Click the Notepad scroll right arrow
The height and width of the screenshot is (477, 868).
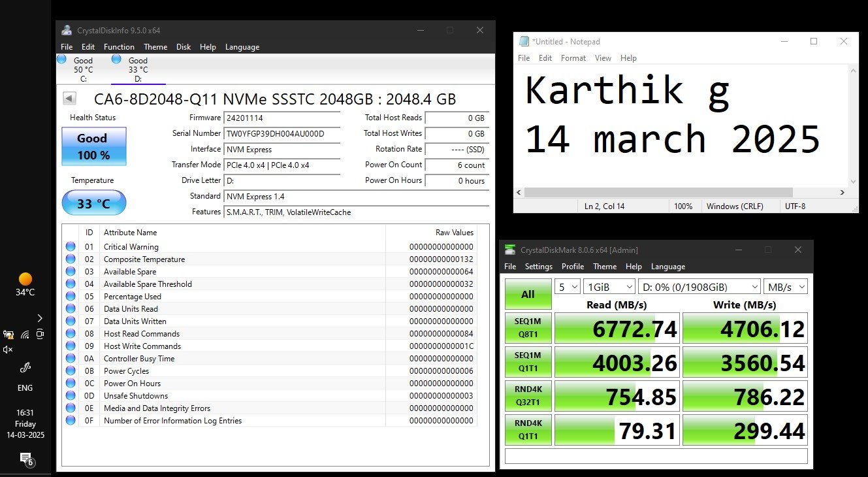[x=843, y=193]
